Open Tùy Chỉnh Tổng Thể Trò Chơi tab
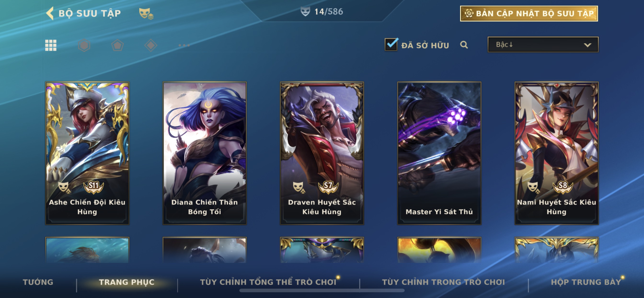 [268, 282]
